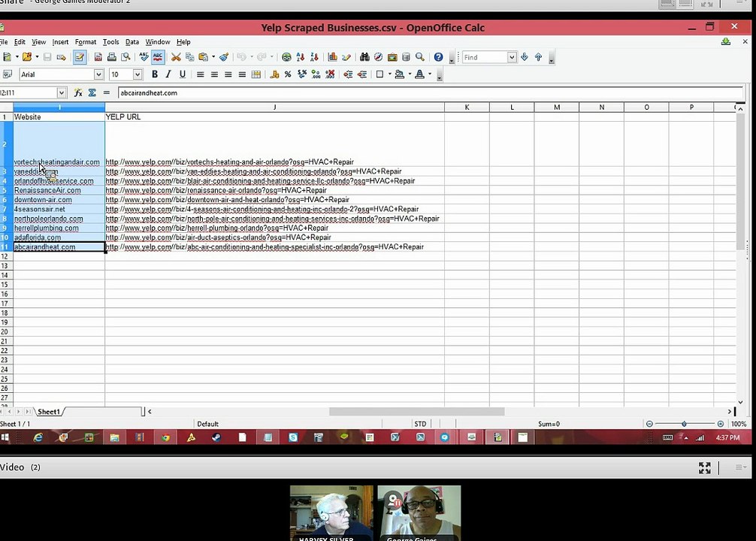Open the View menu
756x541 pixels.
[x=38, y=42]
